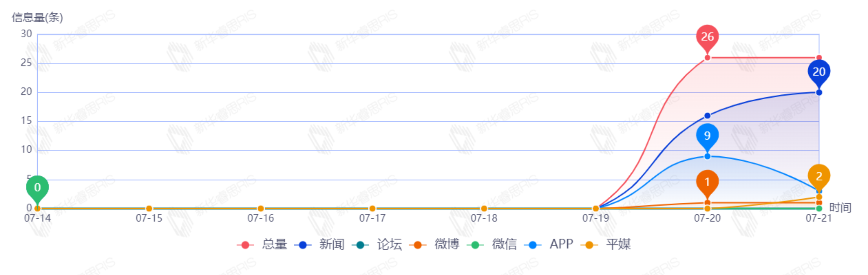Screen dimensions: 868x275
Task: Select the 07-15 data point on the baseline
Action: (x=149, y=208)
